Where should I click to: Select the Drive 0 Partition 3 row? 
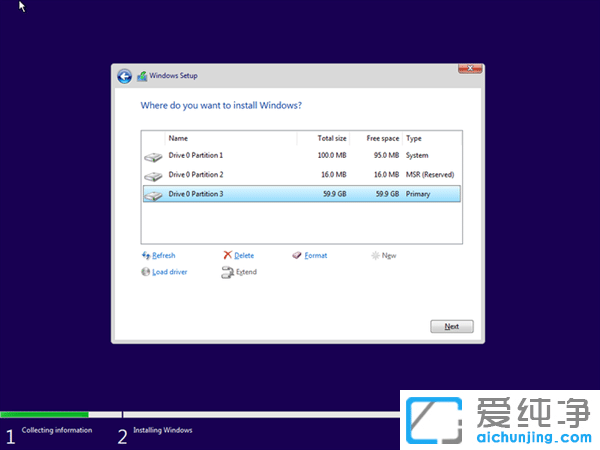point(302,194)
